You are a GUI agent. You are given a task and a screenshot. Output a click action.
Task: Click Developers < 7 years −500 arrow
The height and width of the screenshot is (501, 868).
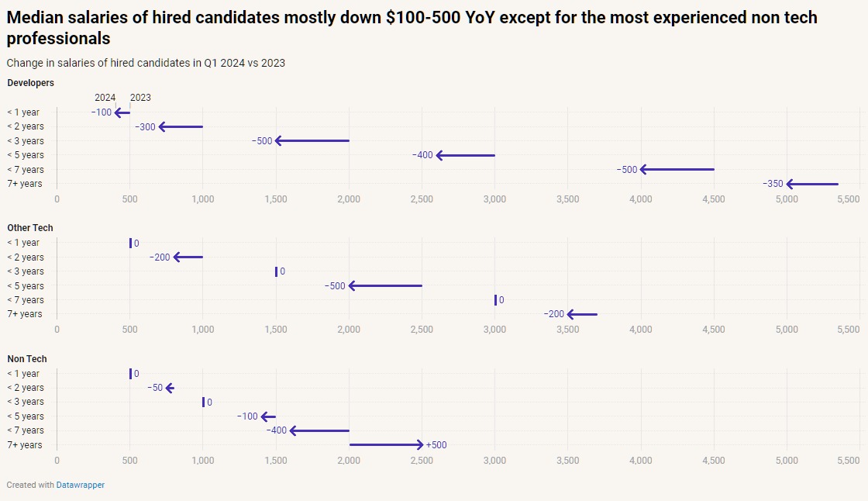[677, 169]
